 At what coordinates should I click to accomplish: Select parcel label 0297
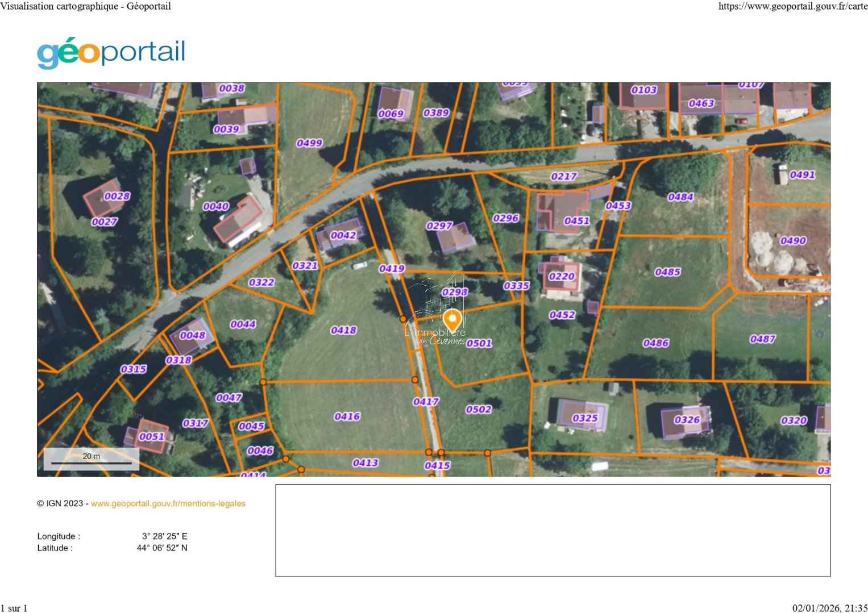click(x=439, y=226)
